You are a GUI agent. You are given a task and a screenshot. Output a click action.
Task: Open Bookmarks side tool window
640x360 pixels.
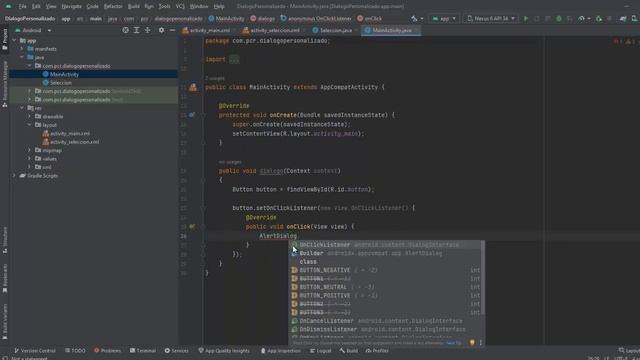5,278
